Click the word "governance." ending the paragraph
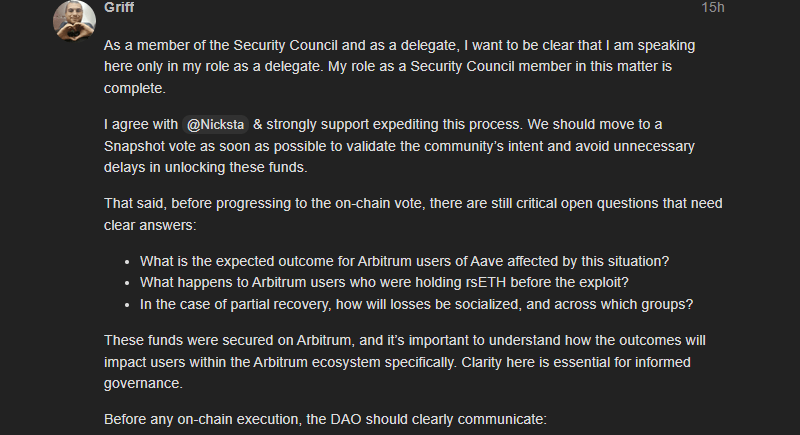The image size is (800, 435). tap(145, 382)
